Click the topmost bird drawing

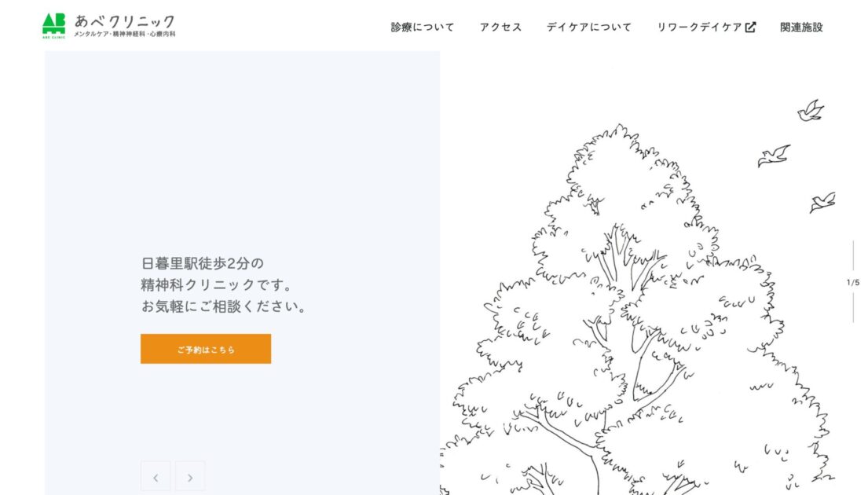tap(810, 111)
